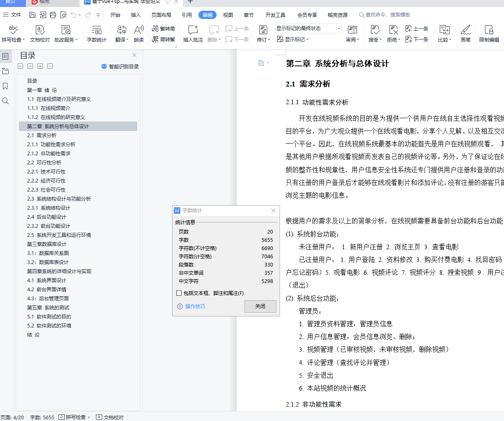
Task: Close the word count dialog via 关闭
Action: (260, 306)
